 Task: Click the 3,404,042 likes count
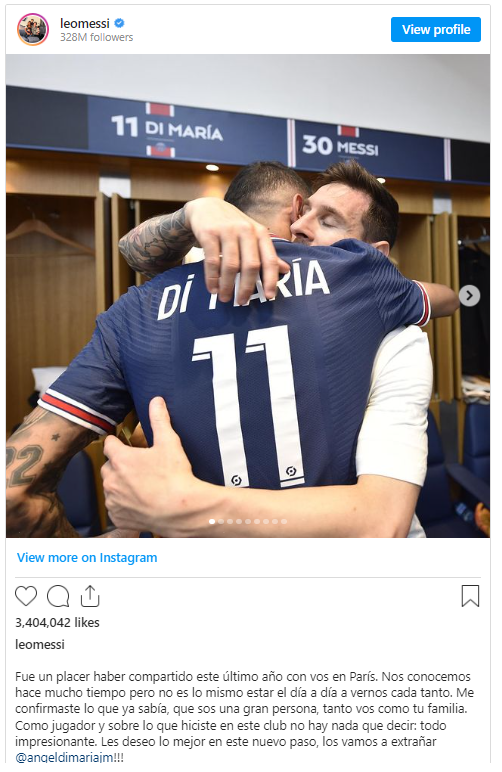[x=57, y=622]
